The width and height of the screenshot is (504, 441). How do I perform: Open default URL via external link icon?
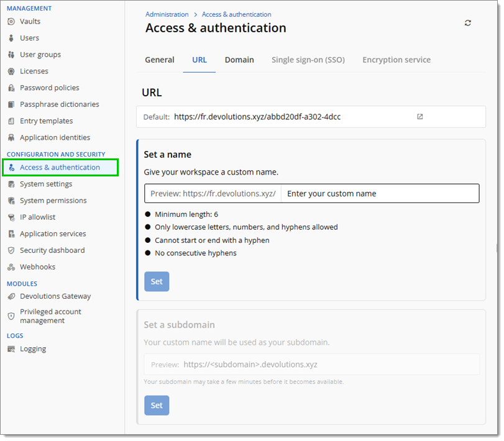419,116
